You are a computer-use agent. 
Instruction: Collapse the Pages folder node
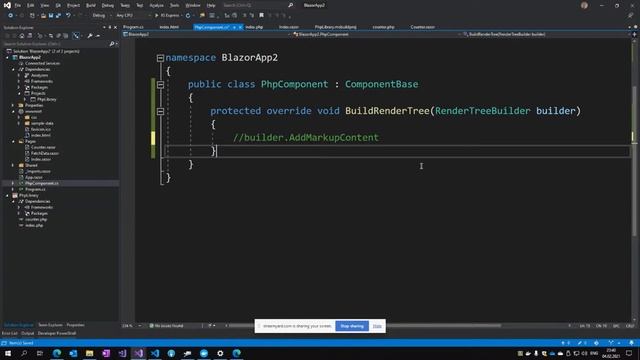[13, 141]
